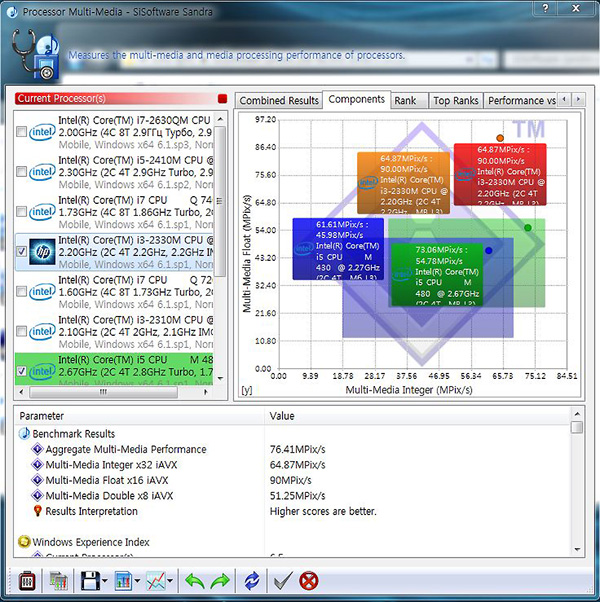Click the Benchmark Results section icon
This screenshot has height=602, width=600.
click(24, 433)
